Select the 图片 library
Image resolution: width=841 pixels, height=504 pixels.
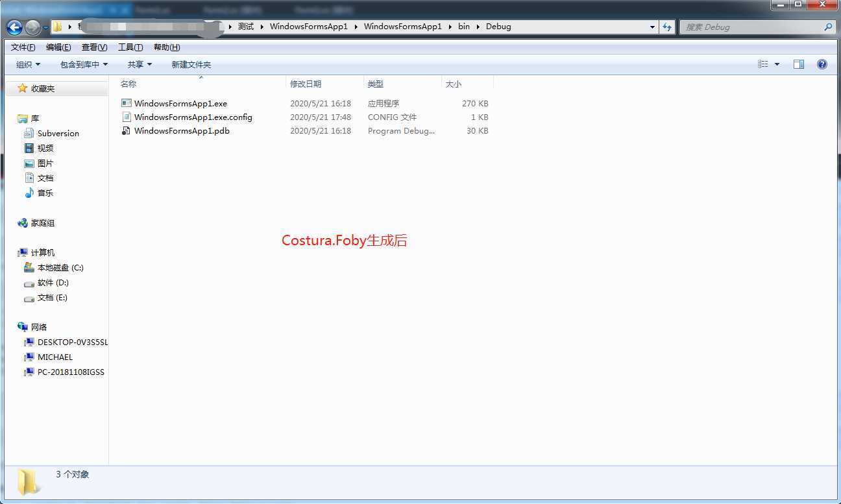[45, 163]
